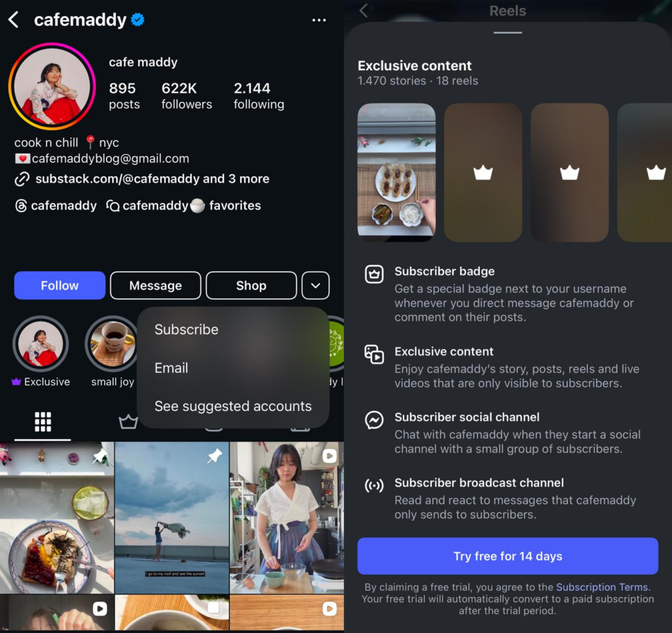Select Subscribe from the dropdown menu
This screenshot has height=633, width=672.
(186, 330)
